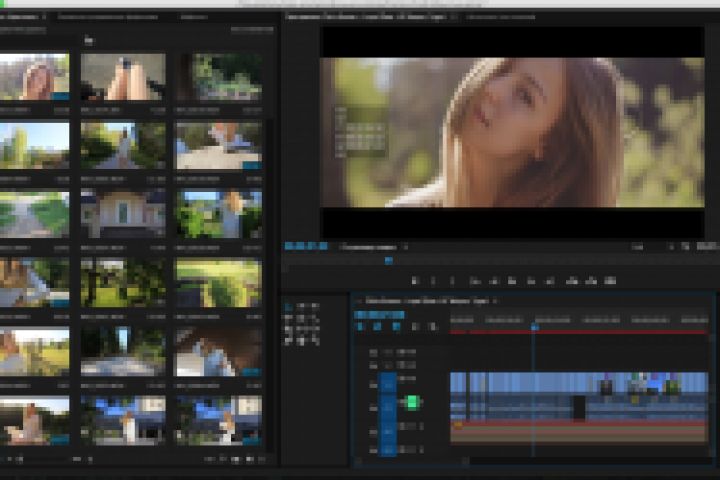
Task: Select the house facade with door thumbnail
Action: (x=123, y=215)
